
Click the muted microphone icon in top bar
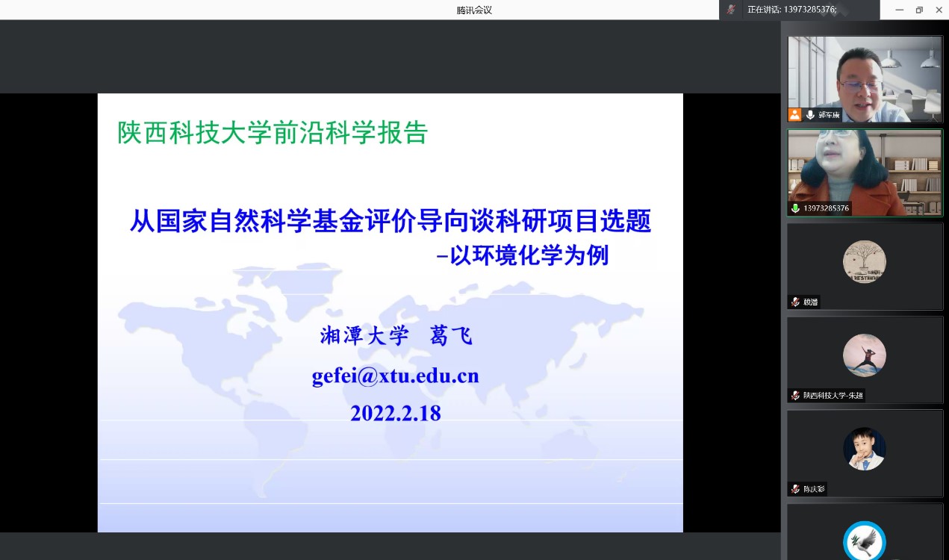click(x=732, y=10)
